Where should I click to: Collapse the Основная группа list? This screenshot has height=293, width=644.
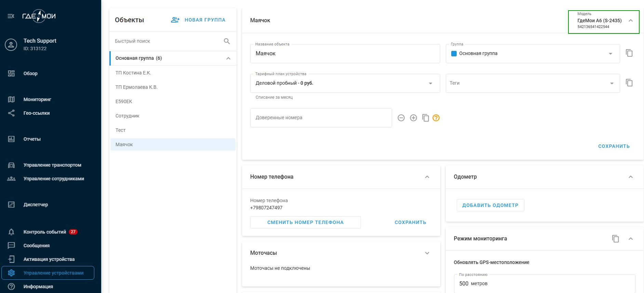point(228,58)
